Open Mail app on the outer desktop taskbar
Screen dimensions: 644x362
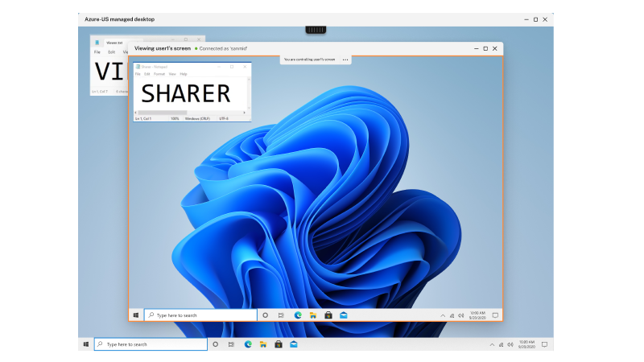[294, 344]
